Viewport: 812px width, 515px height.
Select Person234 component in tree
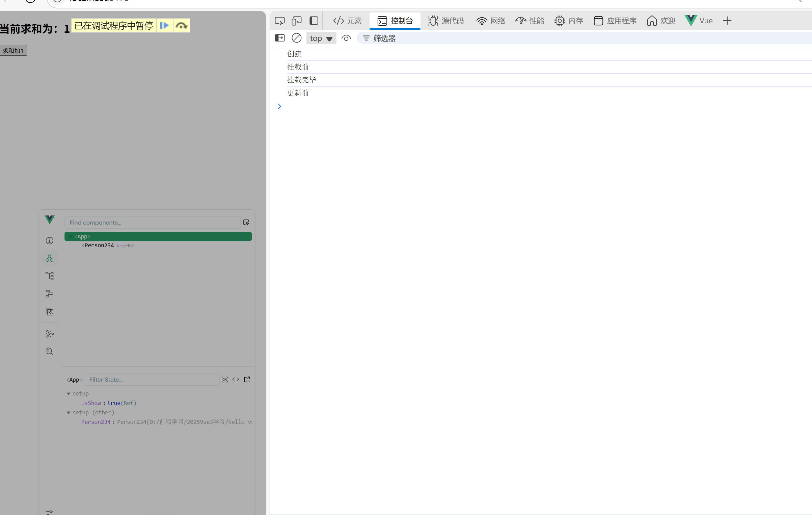[99, 246]
